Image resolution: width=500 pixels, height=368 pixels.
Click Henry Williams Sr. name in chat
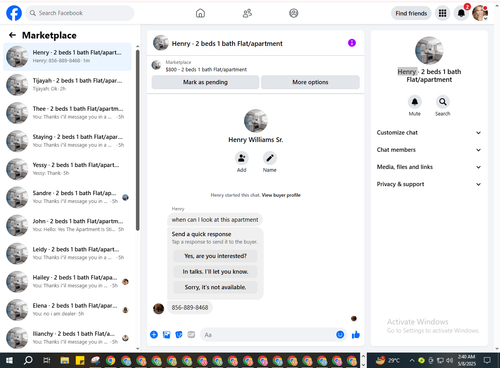(256, 140)
